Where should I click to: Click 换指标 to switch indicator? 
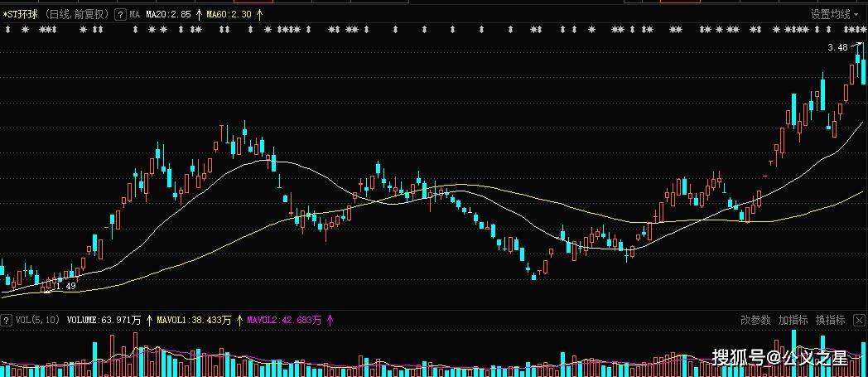831,320
